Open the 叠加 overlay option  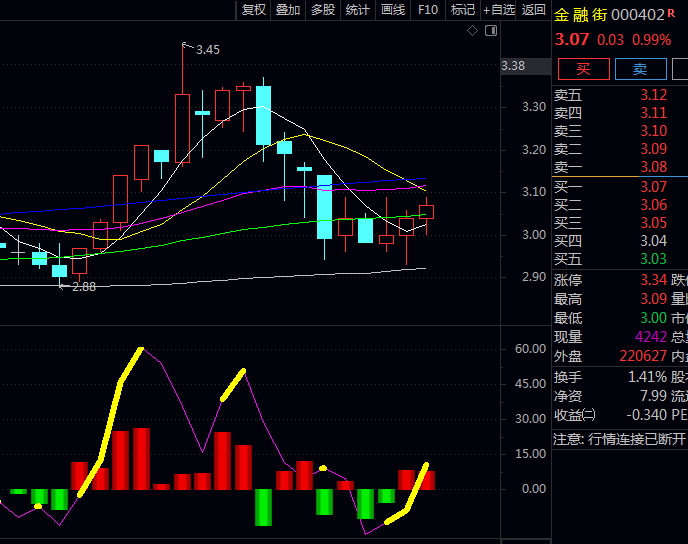click(x=288, y=10)
